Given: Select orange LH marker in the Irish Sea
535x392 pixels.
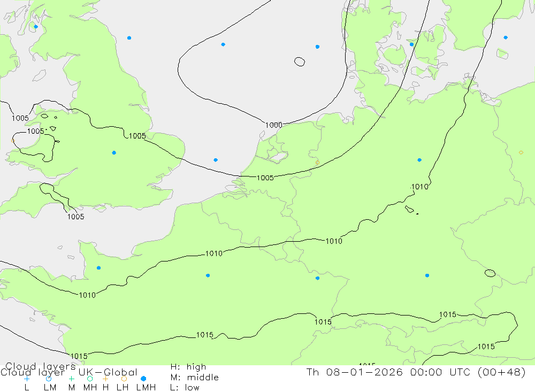Looking at the screenshot, I should pos(13,141).
